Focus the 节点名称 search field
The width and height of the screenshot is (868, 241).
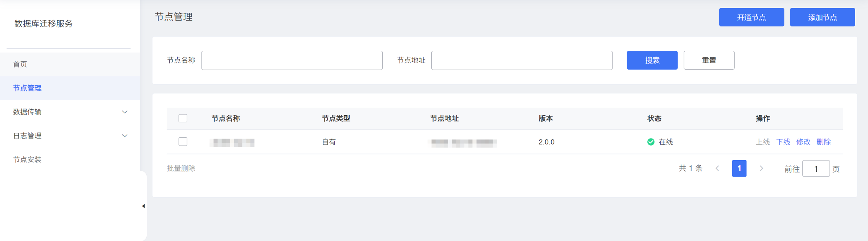point(292,60)
